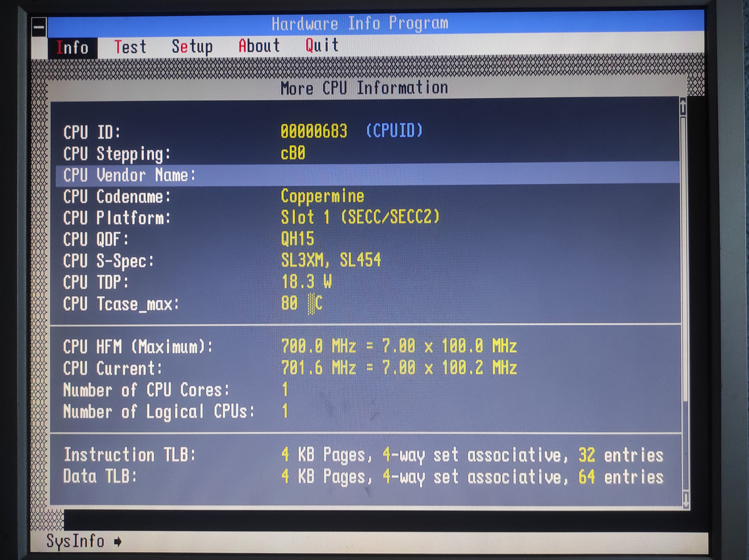Select Quit from the menu bar
This screenshot has width=749, height=560.
322,46
